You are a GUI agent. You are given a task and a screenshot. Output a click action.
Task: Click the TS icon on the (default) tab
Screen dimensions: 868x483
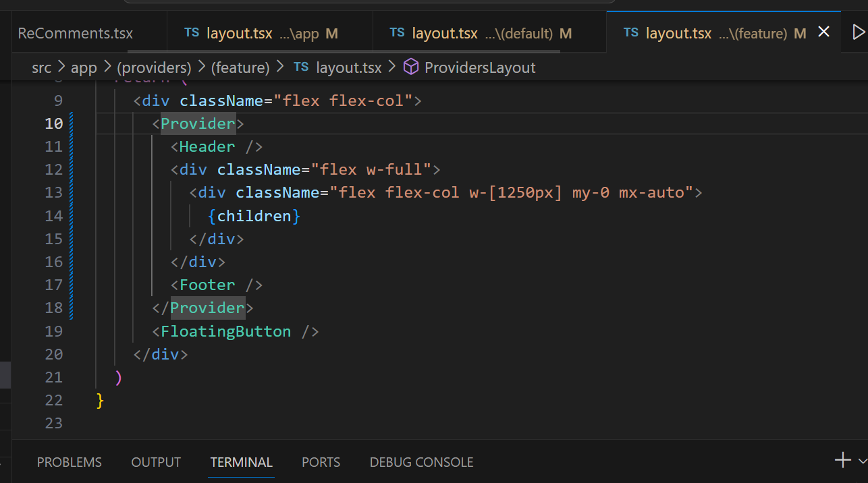click(398, 32)
